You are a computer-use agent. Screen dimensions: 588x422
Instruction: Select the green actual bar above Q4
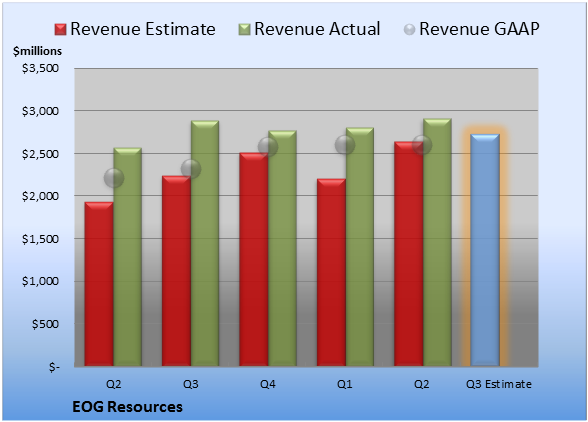282,248
